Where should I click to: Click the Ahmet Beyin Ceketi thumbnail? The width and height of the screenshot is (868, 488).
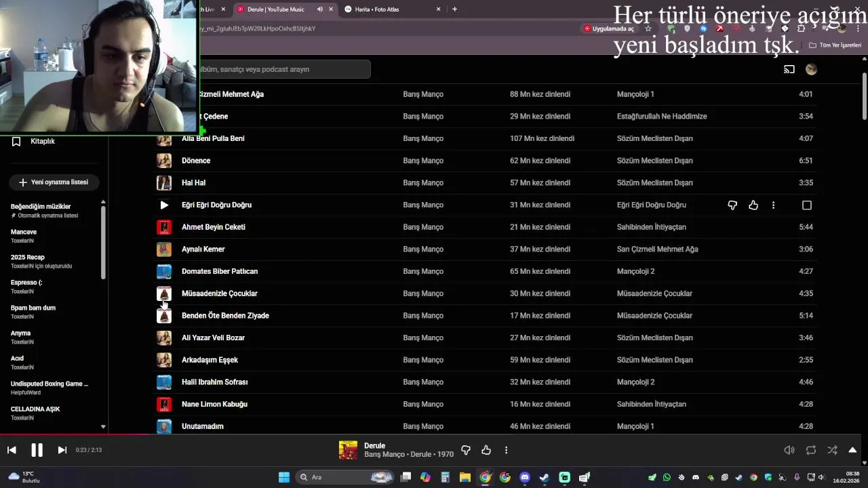pos(164,227)
